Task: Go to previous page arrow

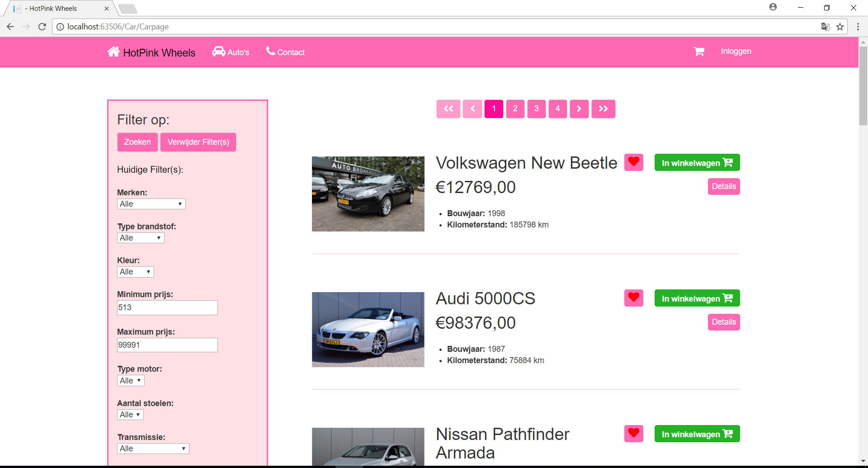Action: (472, 109)
